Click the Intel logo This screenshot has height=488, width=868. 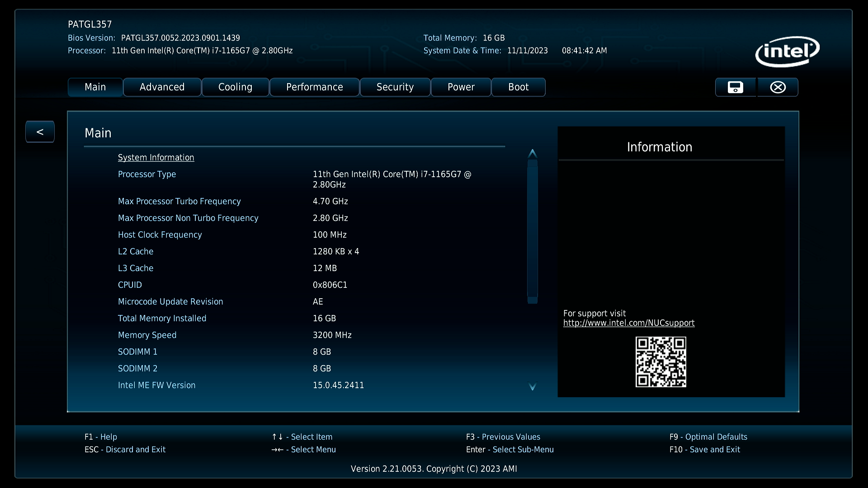[787, 52]
